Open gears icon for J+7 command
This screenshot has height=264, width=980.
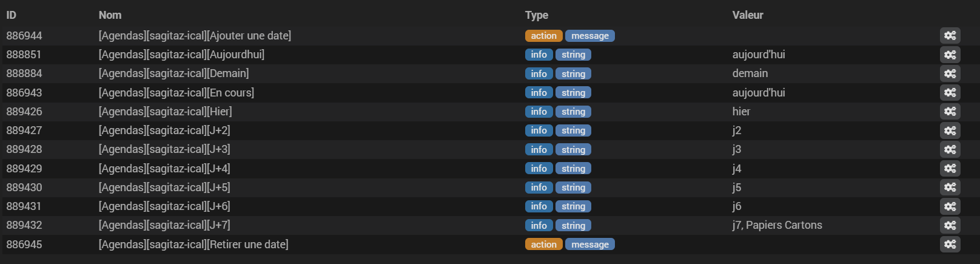click(x=950, y=225)
